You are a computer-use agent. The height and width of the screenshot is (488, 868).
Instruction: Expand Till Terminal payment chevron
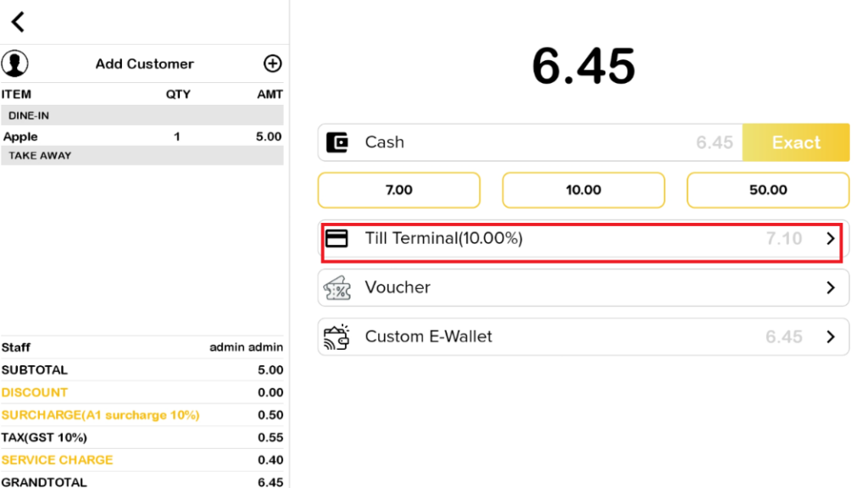[831, 239]
